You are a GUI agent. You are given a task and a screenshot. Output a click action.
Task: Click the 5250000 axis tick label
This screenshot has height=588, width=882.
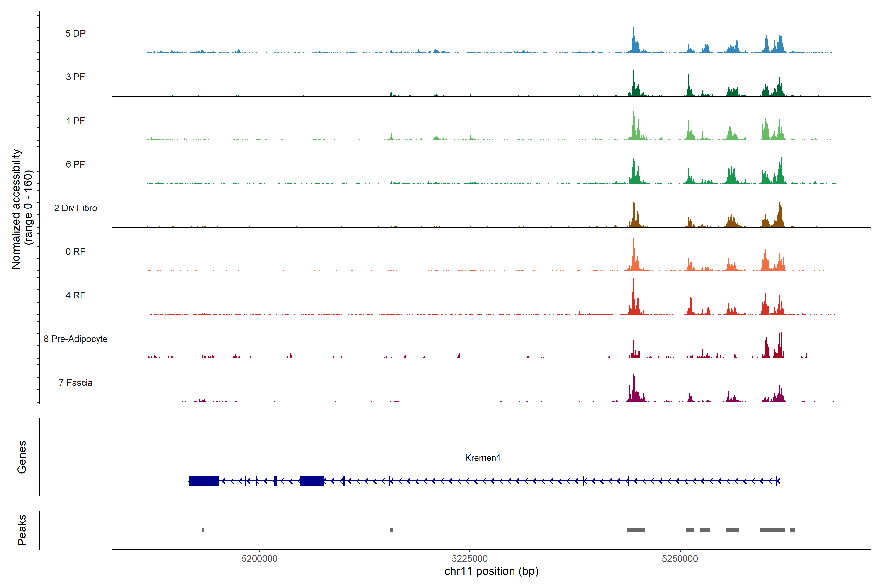pyautogui.click(x=680, y=558)
